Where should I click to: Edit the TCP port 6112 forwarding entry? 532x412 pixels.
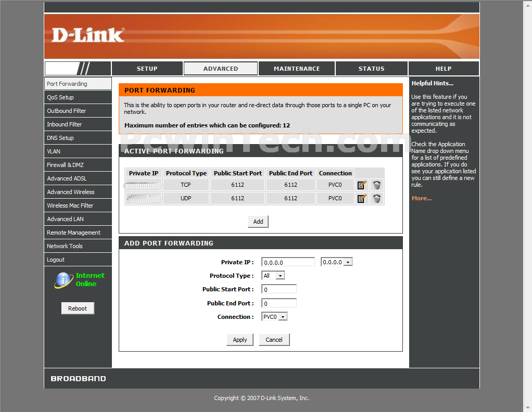tap(362, 185)
